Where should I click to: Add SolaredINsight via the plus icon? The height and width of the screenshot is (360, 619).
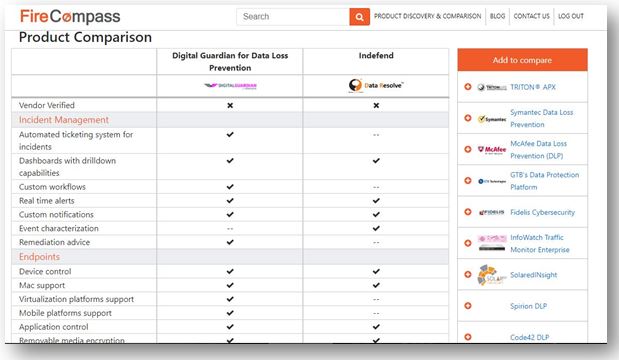coord(468,274)
